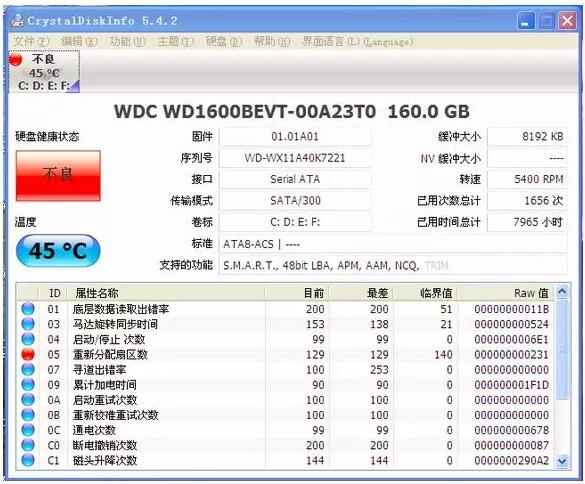Select the C: D: E: F: disk tab
The width and height of the screenshot is (585, 484).
pos(44,72)
